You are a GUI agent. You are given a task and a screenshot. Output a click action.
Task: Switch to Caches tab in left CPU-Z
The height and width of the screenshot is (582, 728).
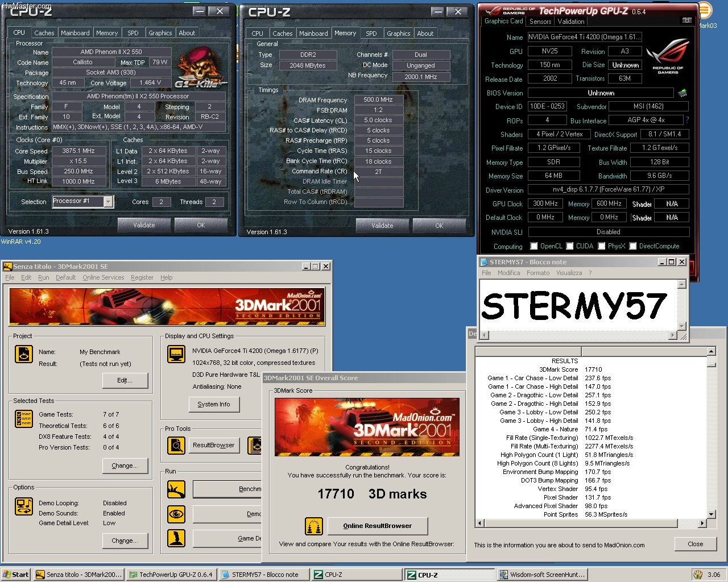tap(44, 33)
